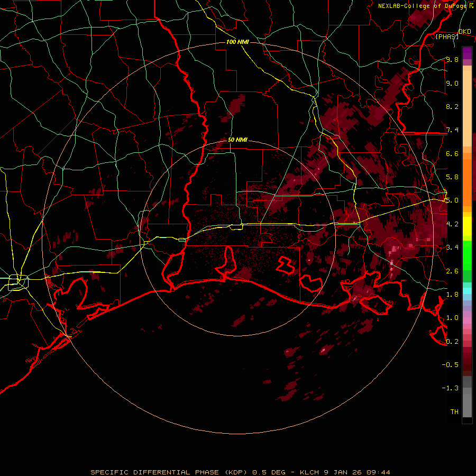
Task: Click the TH threshold label
Action: click(x=454, y=412)
